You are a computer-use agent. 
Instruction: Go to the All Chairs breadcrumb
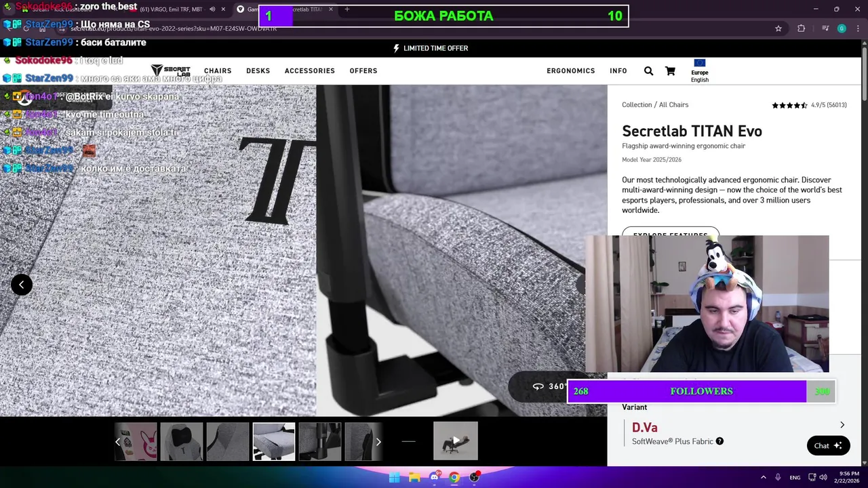(x=673, y=104)
